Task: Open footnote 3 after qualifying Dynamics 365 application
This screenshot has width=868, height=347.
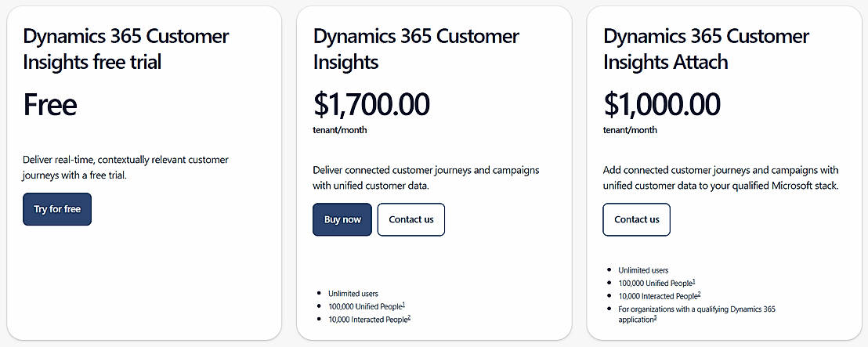Action: point(655,317)
